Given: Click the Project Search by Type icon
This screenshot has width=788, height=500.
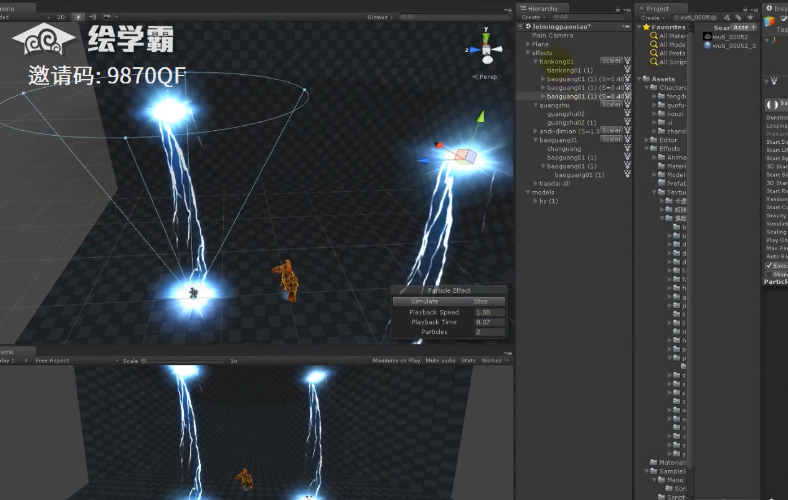Looking at the screenshot, I should click(727, 17).
